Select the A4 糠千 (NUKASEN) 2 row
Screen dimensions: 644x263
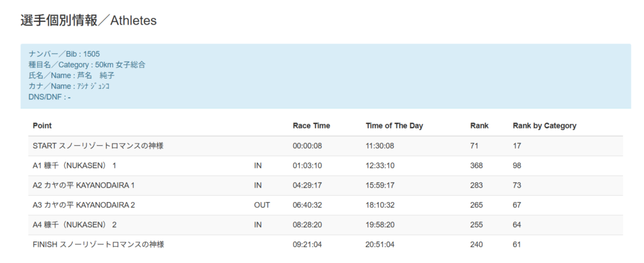pyautogui.click(x=326, y=225)
